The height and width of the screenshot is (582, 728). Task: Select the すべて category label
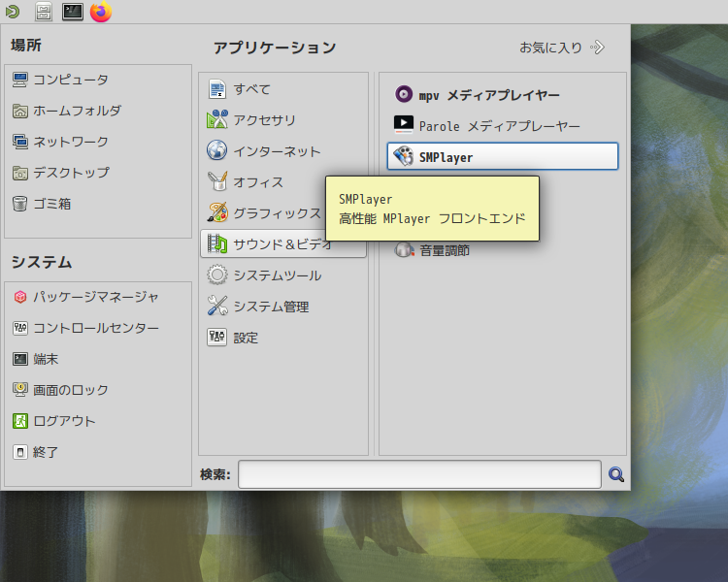(252, 89)
